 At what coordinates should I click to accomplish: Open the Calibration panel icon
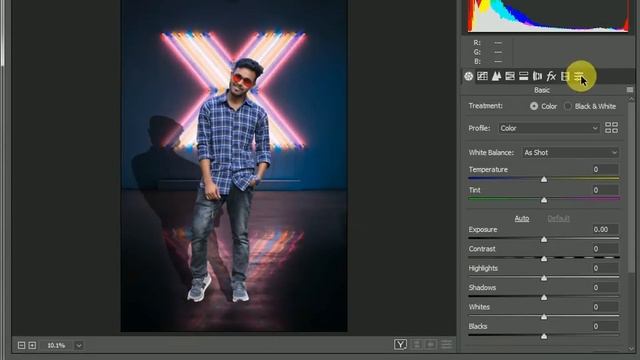click(x=565, y=76)
